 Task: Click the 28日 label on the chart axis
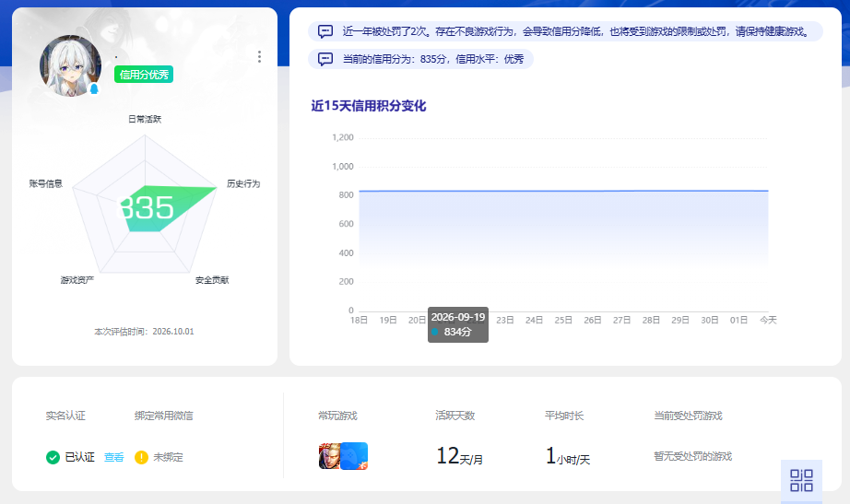click(x=651, y=321)
